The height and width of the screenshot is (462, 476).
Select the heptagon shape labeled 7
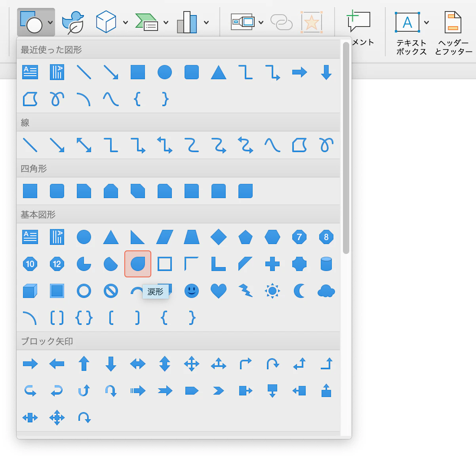(x=299, y=237)
